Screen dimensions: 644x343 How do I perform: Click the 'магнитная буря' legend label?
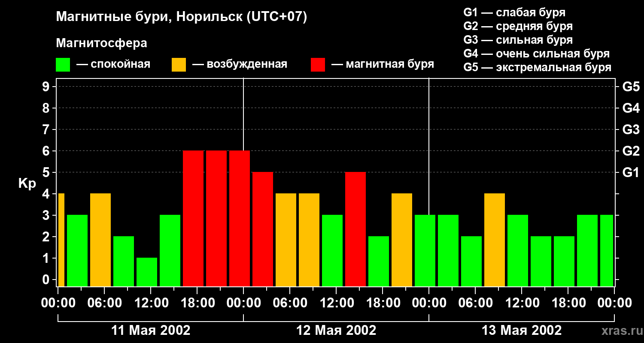(390, 65)
